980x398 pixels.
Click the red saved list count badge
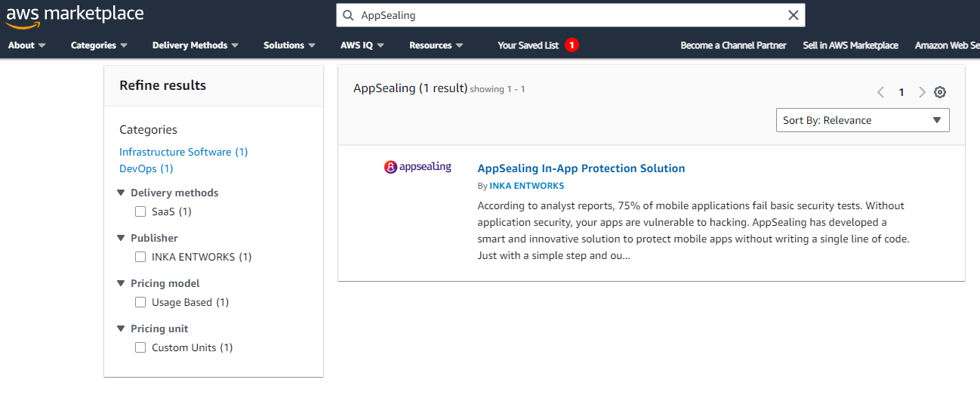click(572, 45)
